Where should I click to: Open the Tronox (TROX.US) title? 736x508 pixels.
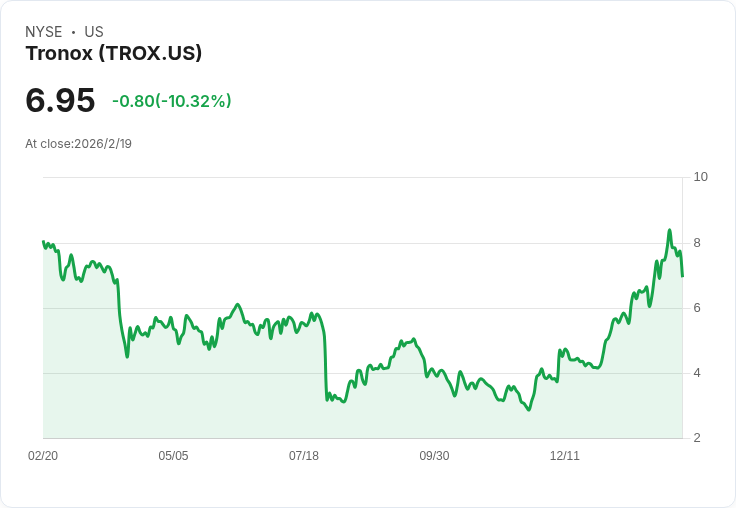pyautogui.click(x=114, y=54)
